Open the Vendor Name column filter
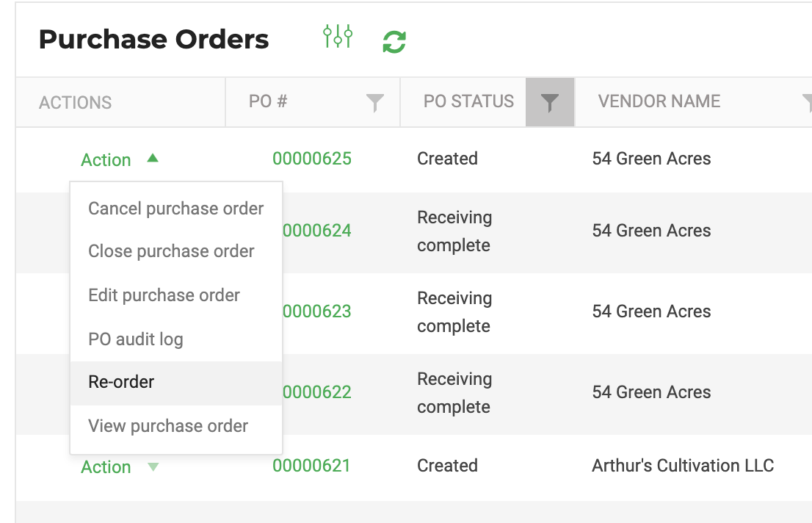This screenshot has height=523, width=812. click(x=807, y=103)
